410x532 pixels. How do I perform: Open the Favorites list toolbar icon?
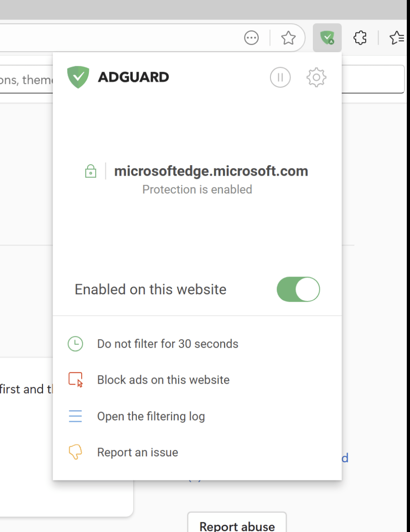pos(397,38)
